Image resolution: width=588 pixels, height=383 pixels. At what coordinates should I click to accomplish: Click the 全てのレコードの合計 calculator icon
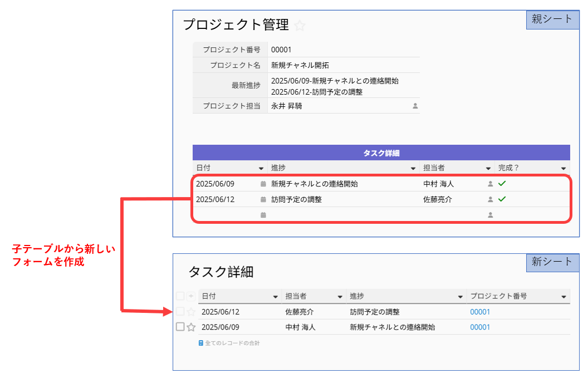coord(201,343)
